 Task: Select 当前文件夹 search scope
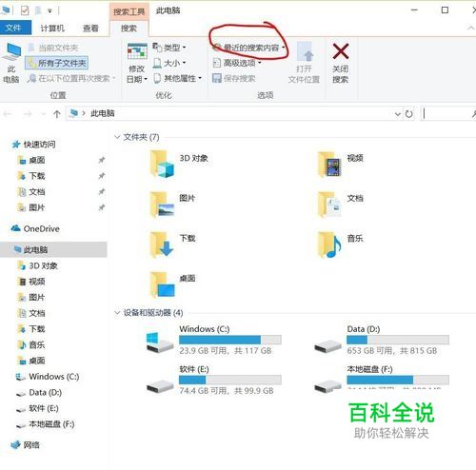pyautogui.click(x=53, y=48)
